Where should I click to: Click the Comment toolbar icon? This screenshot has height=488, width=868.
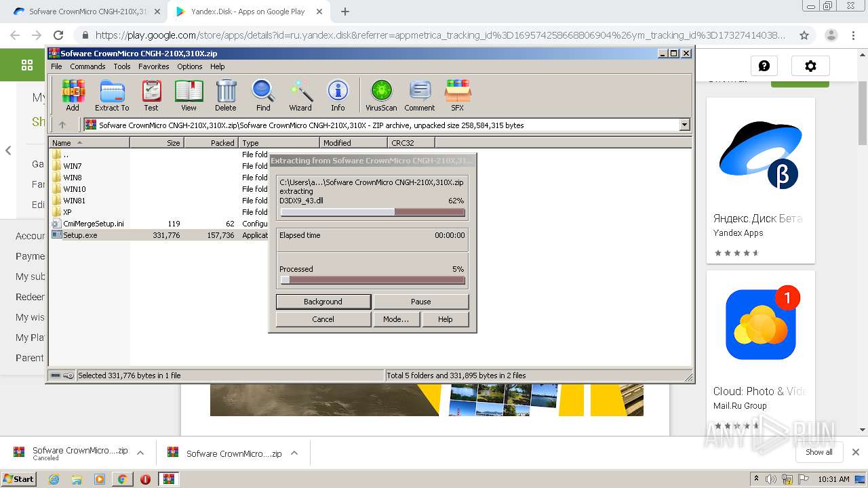click(420, 95)
